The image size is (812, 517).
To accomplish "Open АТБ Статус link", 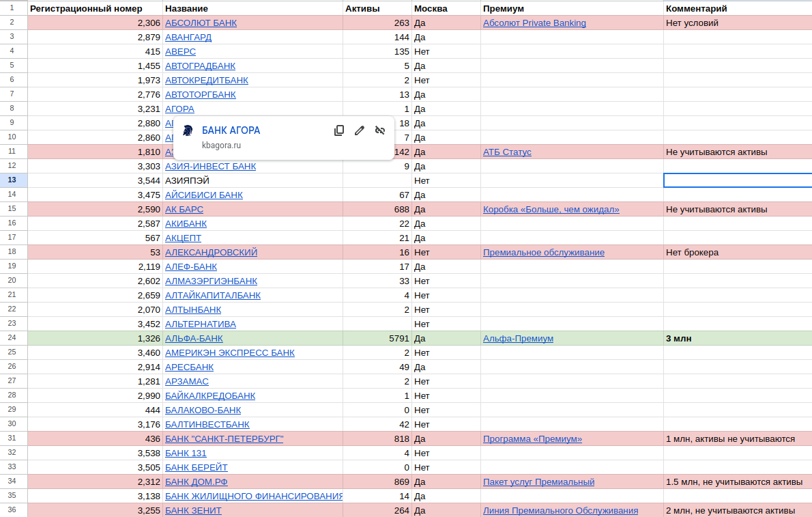I will click(507, 152).
